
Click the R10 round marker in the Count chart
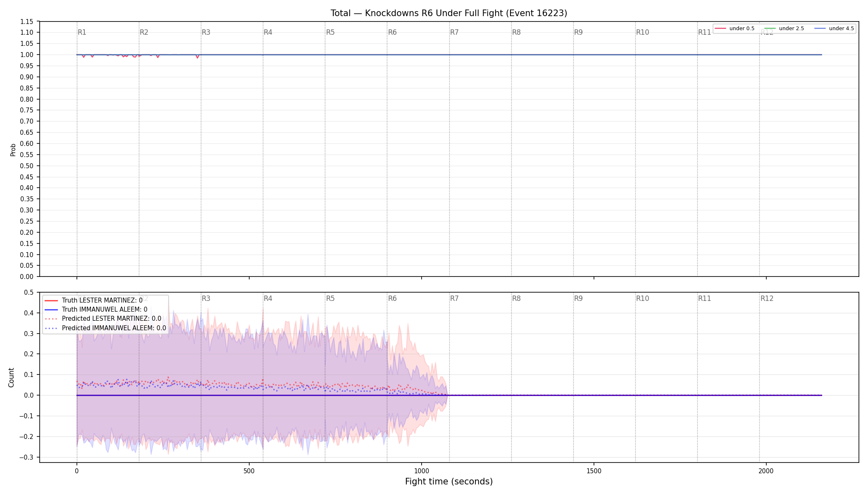tap(642, 298)
